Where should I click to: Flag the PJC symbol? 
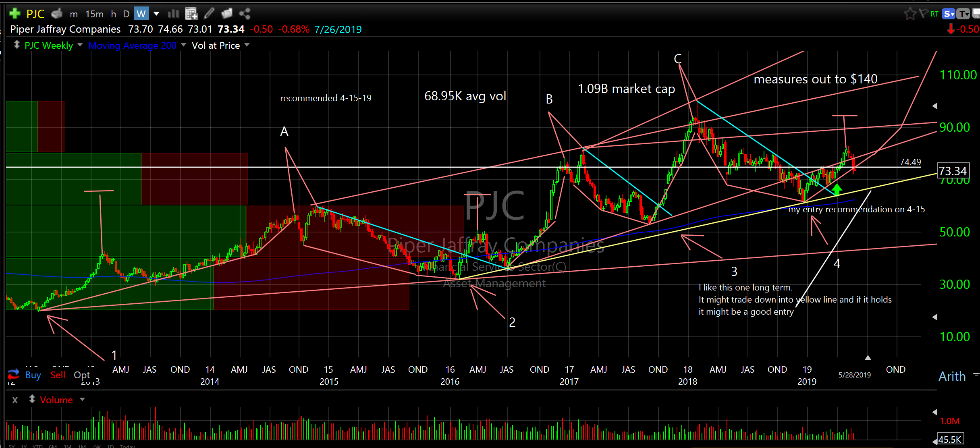coord(923,14)
